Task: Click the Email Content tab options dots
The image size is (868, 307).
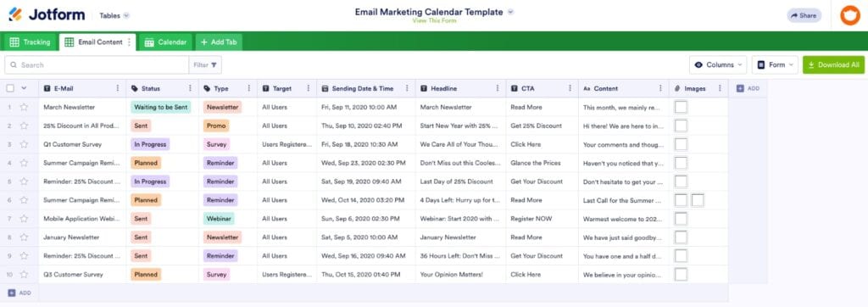Action: [130, 42]
